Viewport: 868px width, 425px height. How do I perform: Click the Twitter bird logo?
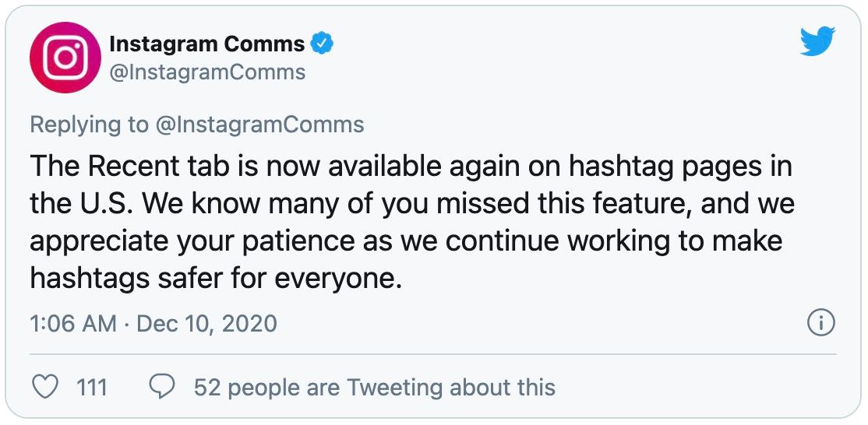click(x=817, y=41)
